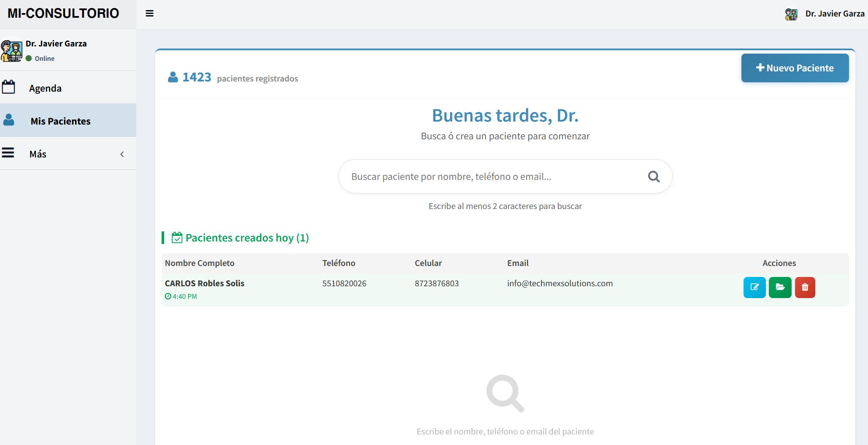868x445 pixels.
Task: Click the patient name CARLOS Robles Solis
Action: tap(205, 283)
